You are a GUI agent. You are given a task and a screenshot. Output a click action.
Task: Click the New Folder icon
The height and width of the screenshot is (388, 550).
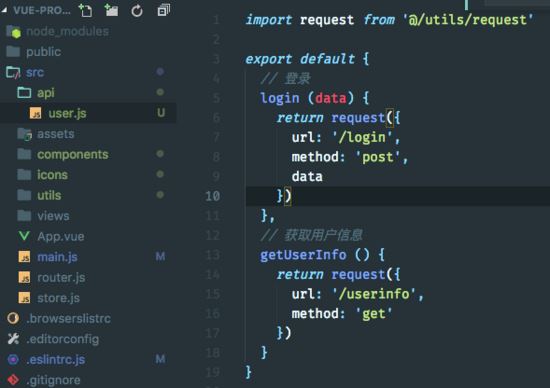coord(111,11)
